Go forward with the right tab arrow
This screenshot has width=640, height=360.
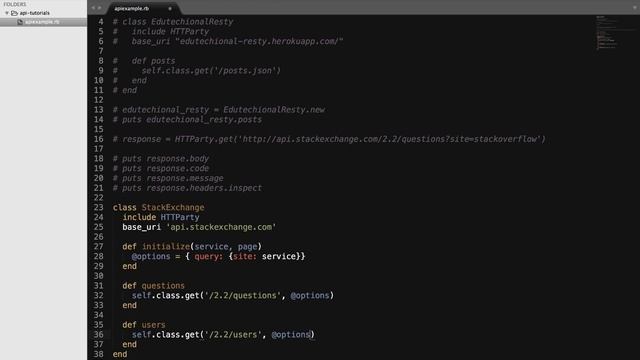[100, 8]
